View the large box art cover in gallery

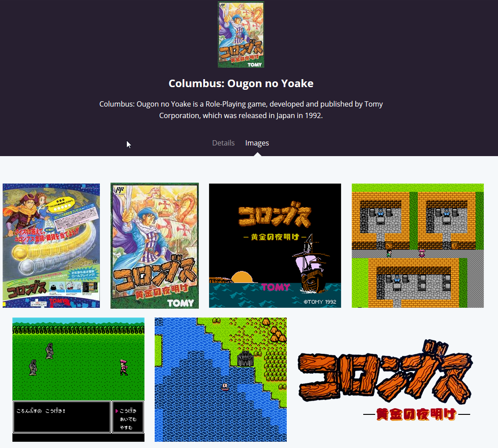pyautogui.click(x=155, y=246)
